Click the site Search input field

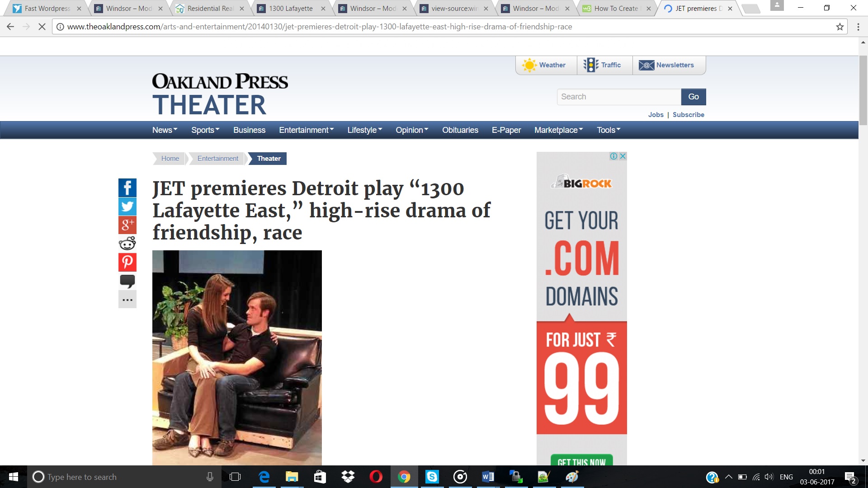click(618, 97)
